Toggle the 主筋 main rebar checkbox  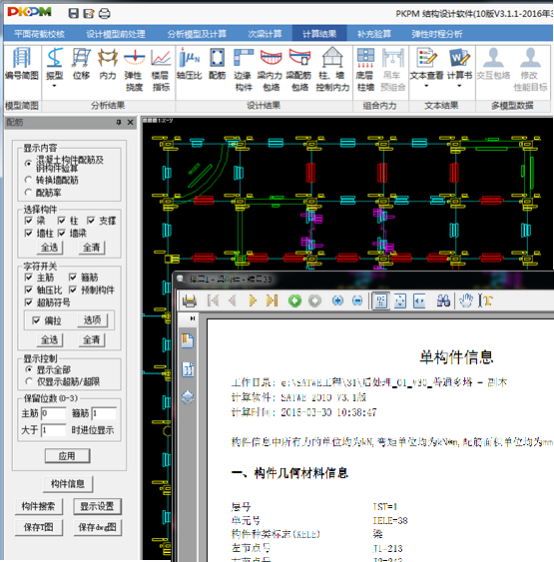pyautogui.click(x=29, y=277)
